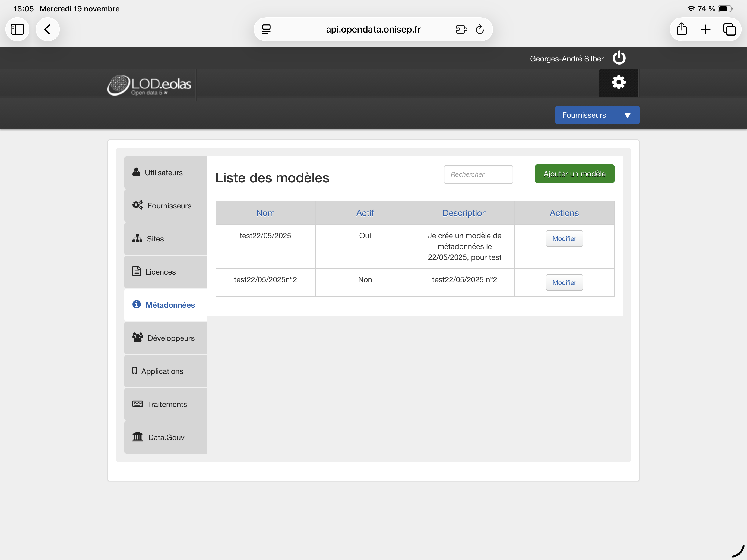Show all tabs overview icon
This screenshot has height=560, width=747.
pos(729,29)
